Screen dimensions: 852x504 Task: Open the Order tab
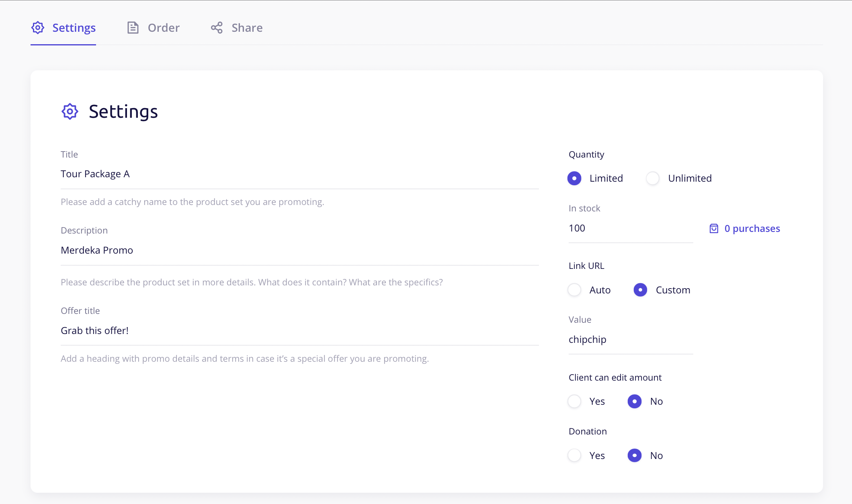[153, 28]
